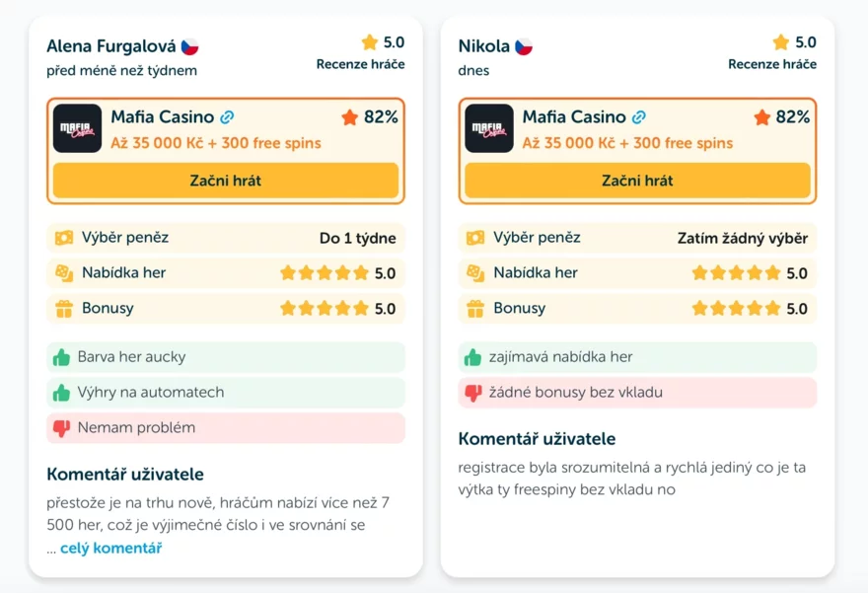Click money icon in Nikola's Výběr peněz row
The image size is (868, 593).
[x=474, y=238]
